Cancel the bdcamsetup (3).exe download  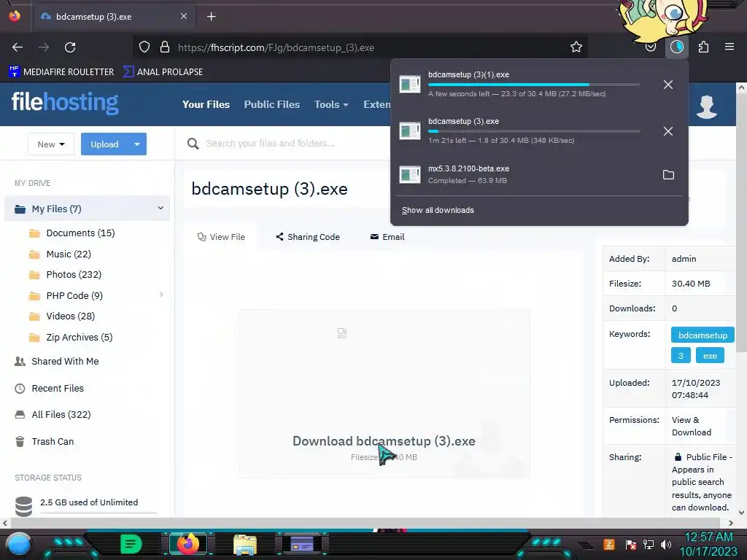coord(668,131)
